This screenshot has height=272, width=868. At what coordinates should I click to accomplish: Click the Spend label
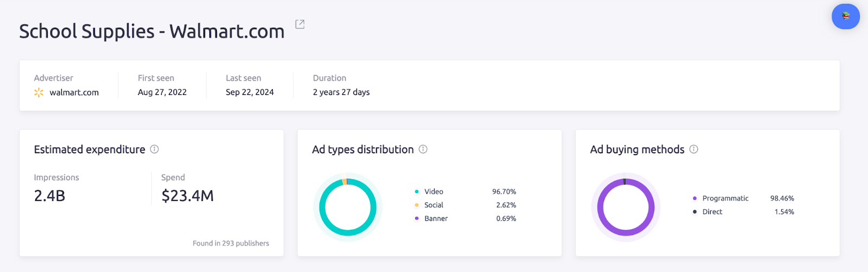click(x=173, y=178)
